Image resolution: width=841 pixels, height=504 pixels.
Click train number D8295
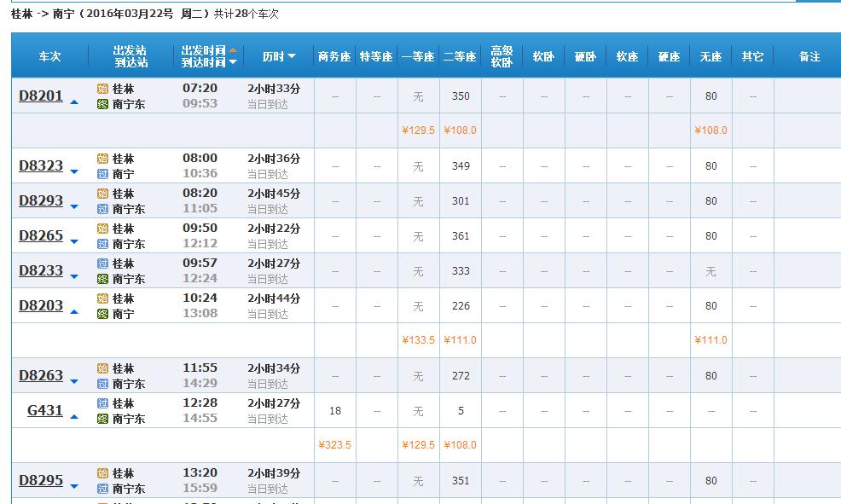(41, 480)
